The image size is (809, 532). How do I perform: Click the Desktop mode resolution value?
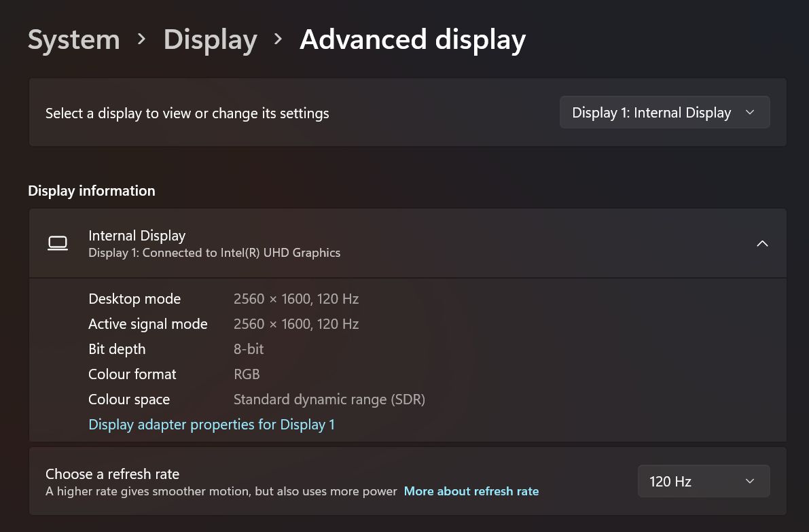[x=296, y=299]
